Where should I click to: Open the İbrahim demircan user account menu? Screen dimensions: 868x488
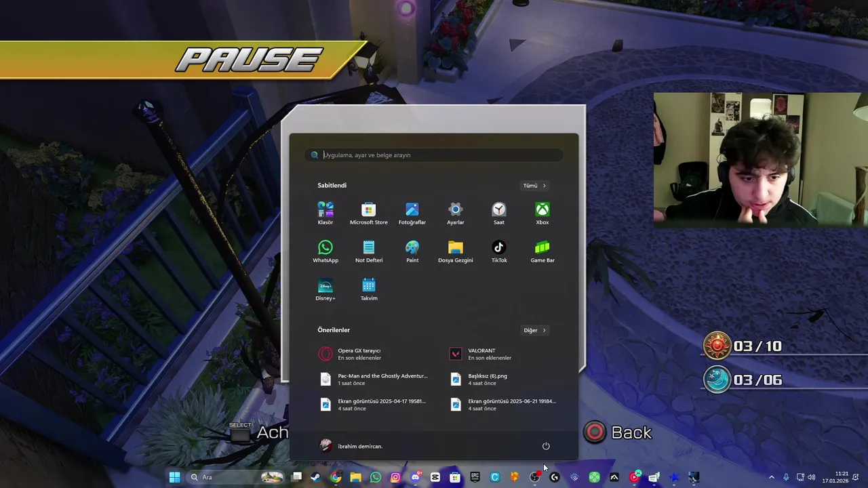(351, 446)
